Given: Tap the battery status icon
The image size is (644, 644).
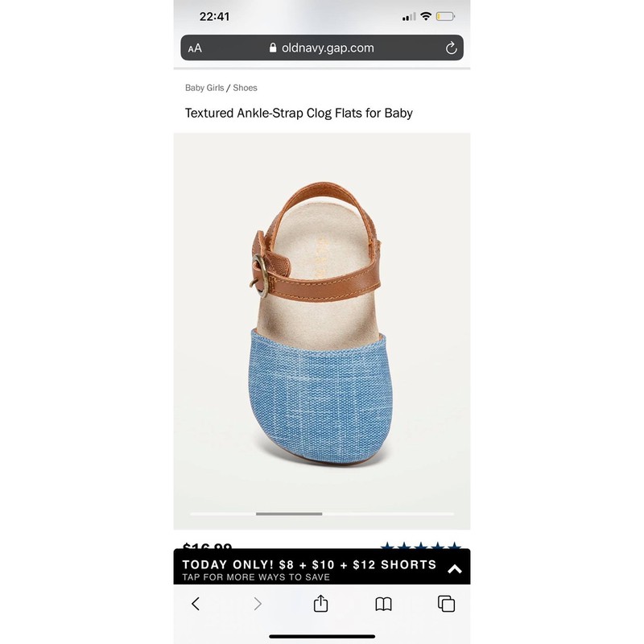Looking at the screenshot, I should [445, 16].
